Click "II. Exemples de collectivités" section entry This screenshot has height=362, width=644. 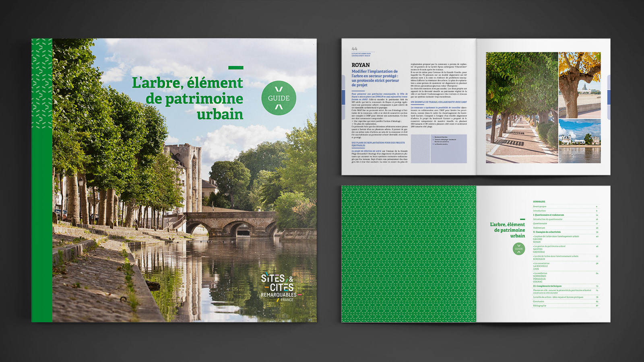pos(547,232)
